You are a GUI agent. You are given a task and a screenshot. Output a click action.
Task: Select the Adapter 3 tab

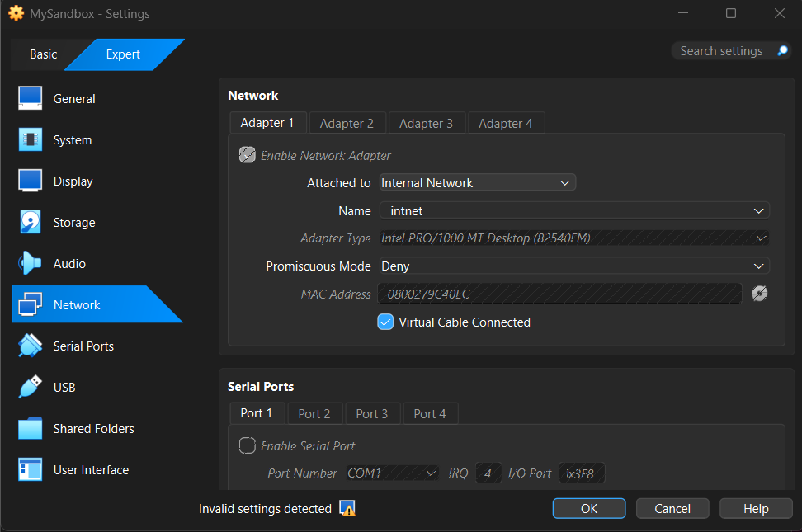coord(426,123)
